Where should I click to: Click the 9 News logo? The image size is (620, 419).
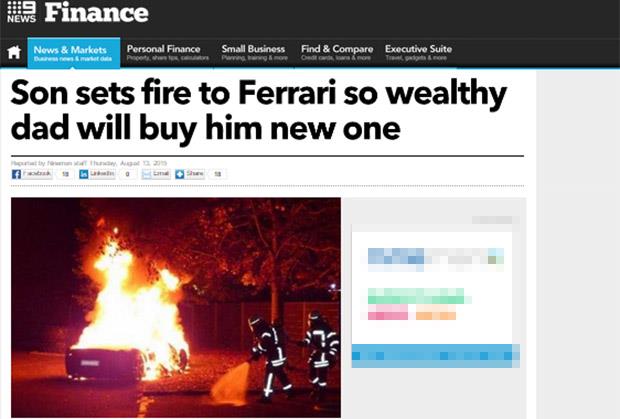click(x=21, y=12)
